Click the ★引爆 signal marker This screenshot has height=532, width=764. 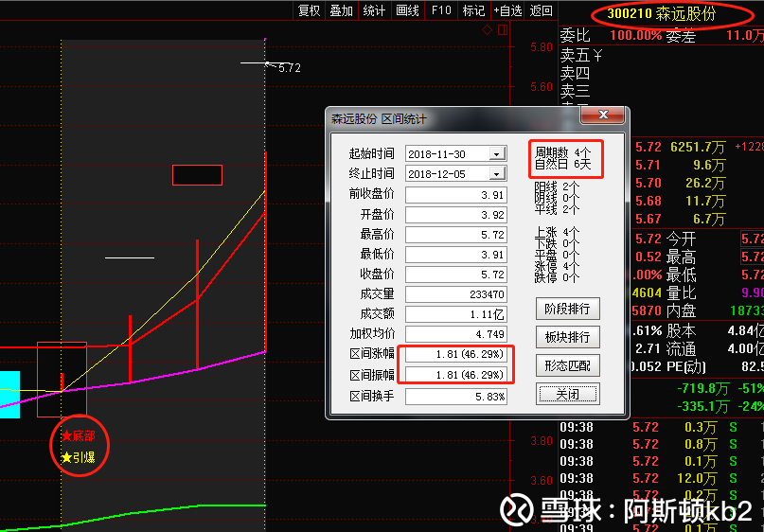(x=78, y=458)
